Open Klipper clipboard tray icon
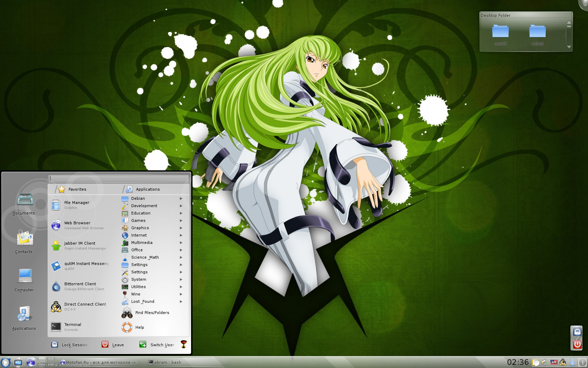Viewport: 588px width, 368px height. pos(535,362)
